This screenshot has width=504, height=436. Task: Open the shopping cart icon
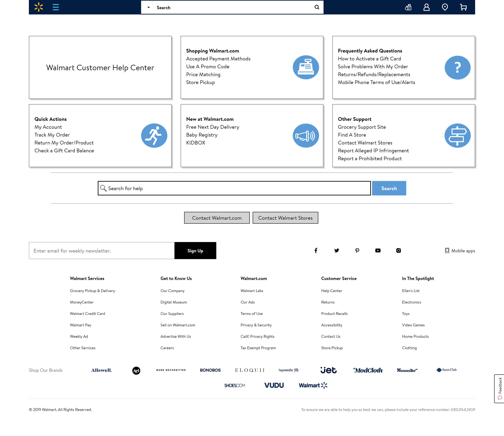point(463,7)
